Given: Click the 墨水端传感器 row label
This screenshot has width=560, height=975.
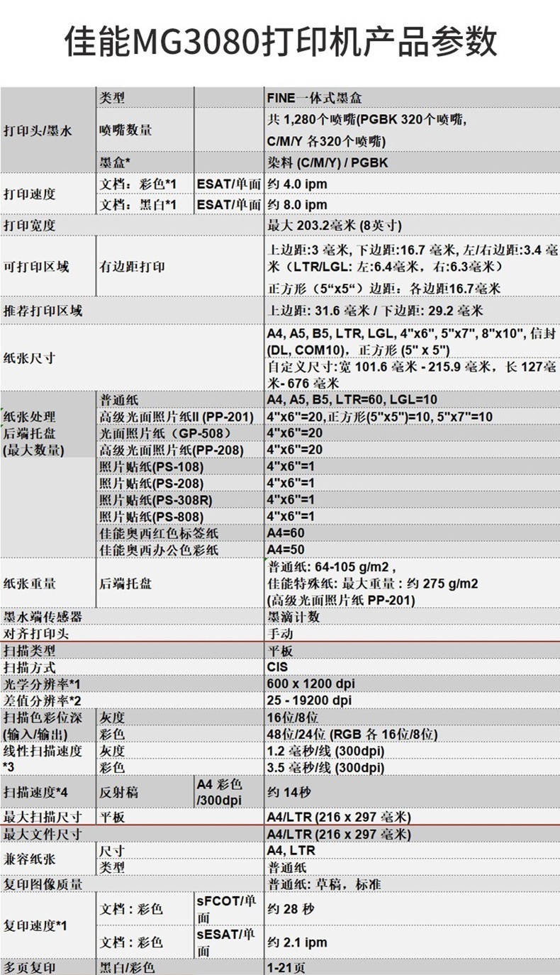Looking at the screenshot, I should 43,617.
